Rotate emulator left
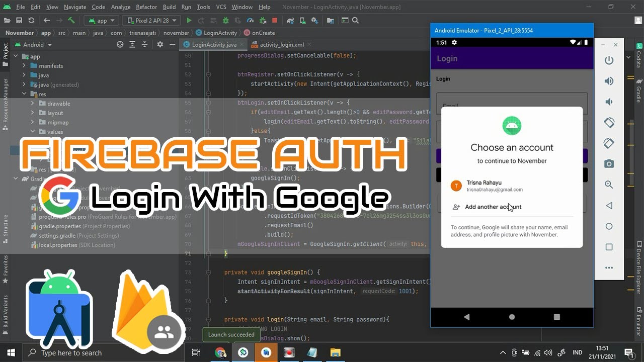The height and width of the screenshot is (362, 644). click(x=609, y=122)
